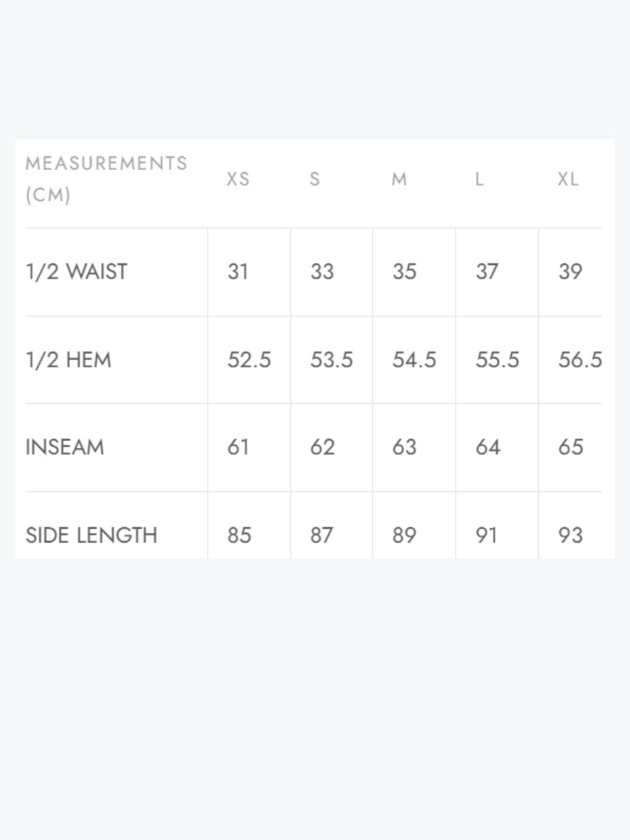Image resolution: width=630 pixels, height=840 pixels.
Task: Click the XL size column header
Action: click(x=568, y=179)
